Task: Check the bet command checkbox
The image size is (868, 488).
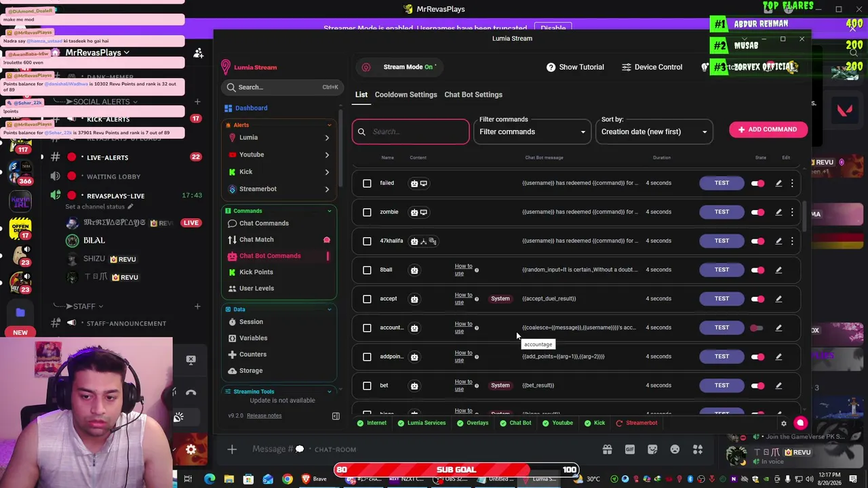Action: pyautogui.click(x=367, y=386)
